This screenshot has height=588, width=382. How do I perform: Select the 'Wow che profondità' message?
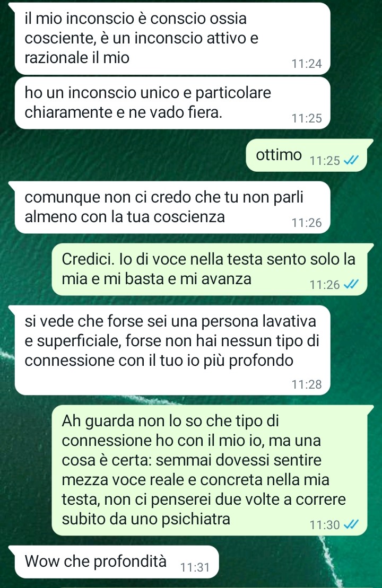114,561
